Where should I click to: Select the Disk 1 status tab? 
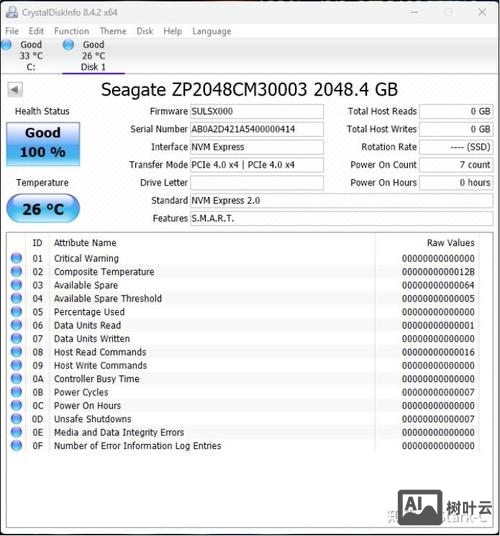(93, 55)
